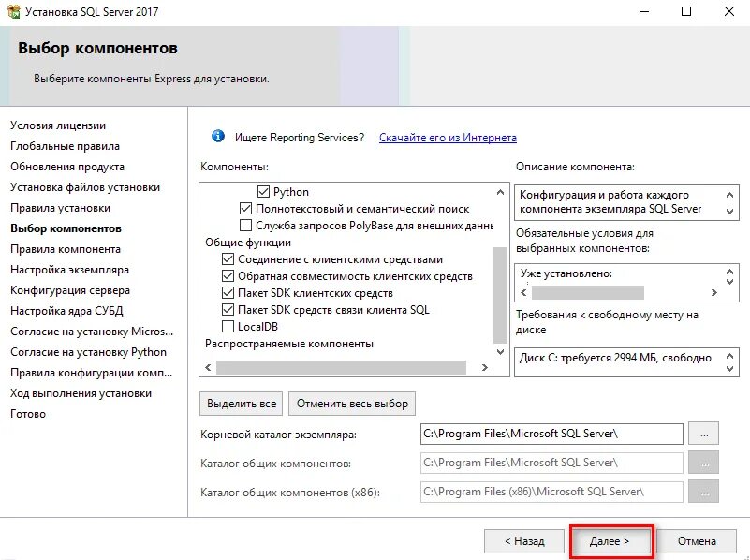Click down arrow of components list scrollbar

point(500,352)
